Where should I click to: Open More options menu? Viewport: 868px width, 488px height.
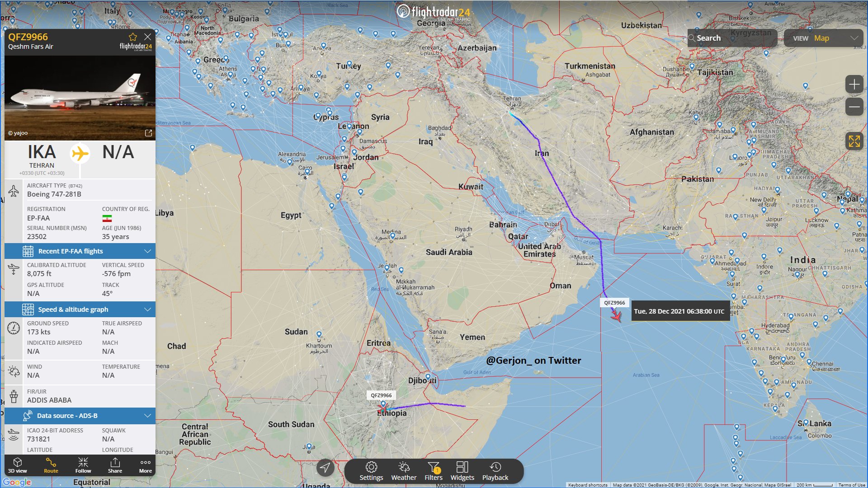pos(146,465)
